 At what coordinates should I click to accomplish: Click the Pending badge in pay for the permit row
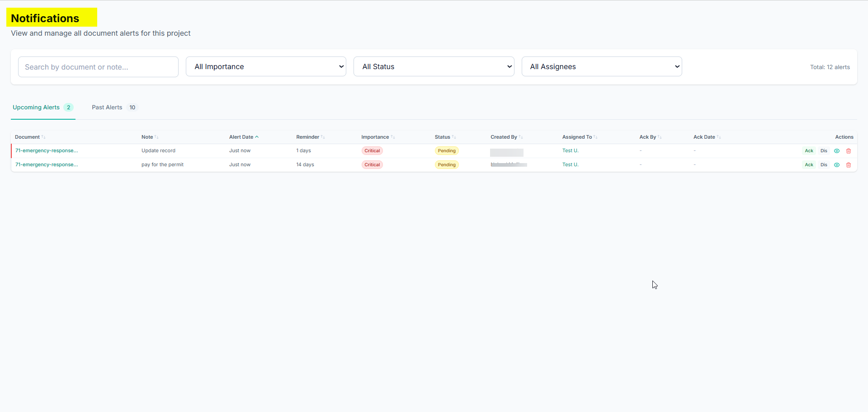click(447, 165)
